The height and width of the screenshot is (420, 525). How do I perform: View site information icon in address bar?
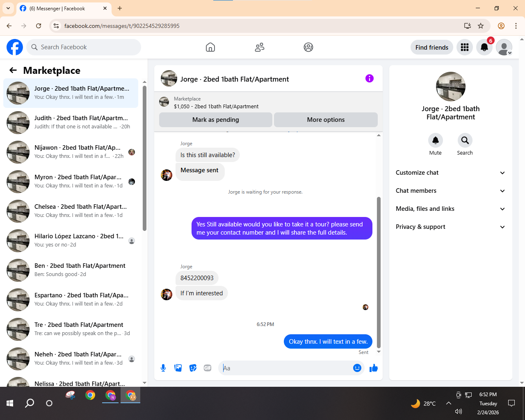coord(57,26)
